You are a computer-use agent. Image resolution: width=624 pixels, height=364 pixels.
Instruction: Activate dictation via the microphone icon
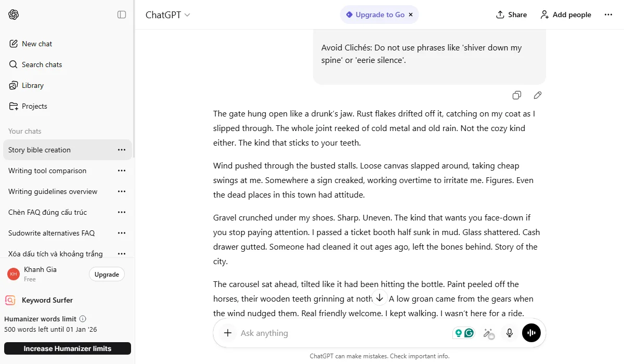(x=509, y=333)
